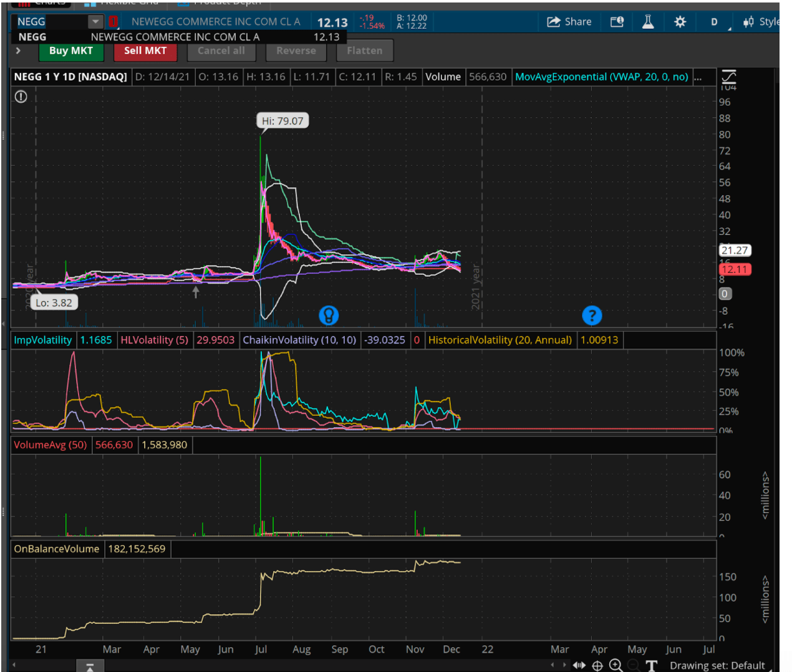792x672 pixels.
Task: Click the D: 12/14/21 date label
Action: [162, 77]
